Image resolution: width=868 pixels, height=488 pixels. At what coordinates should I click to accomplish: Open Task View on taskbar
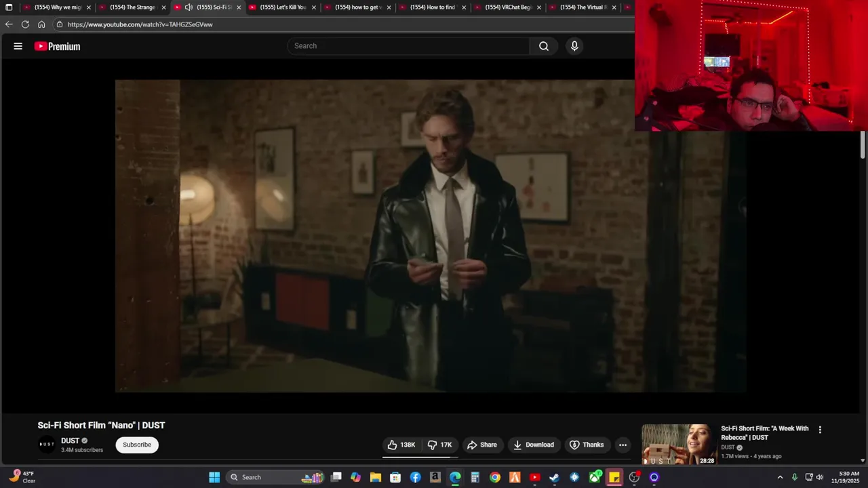[x=336, y=477]
